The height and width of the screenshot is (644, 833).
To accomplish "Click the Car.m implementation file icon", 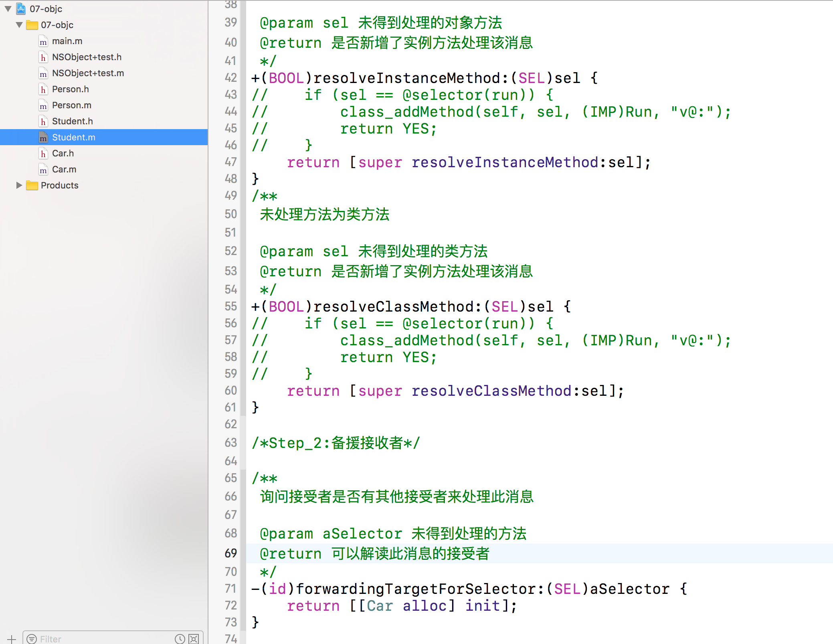I will coord(43,170).
